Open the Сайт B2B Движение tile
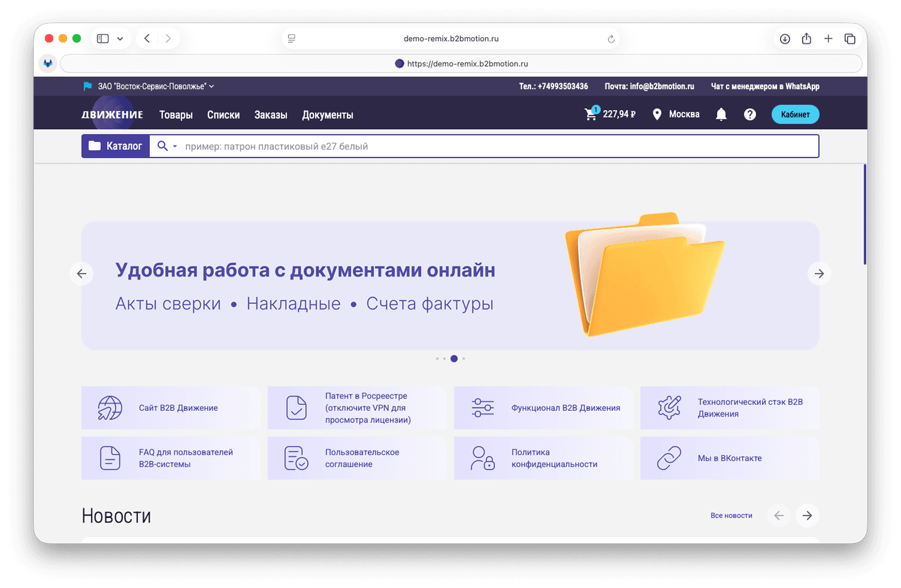Image resolution: width=901 pixels, height=588 pixels. (170, 408)
